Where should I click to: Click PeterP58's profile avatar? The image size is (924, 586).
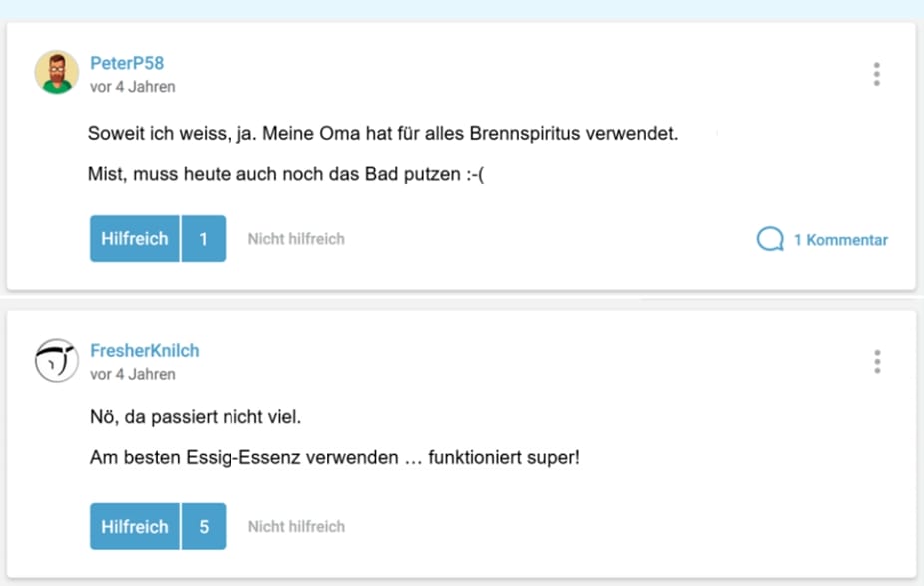(57, 73)
